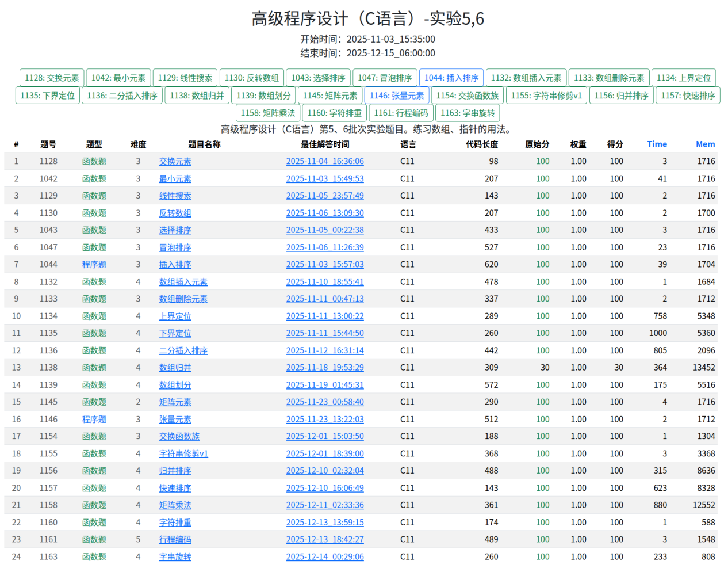Open submission 2025-11-18_19:53:29 for 数组归并
728x572 pixels.
coord(325,368)
